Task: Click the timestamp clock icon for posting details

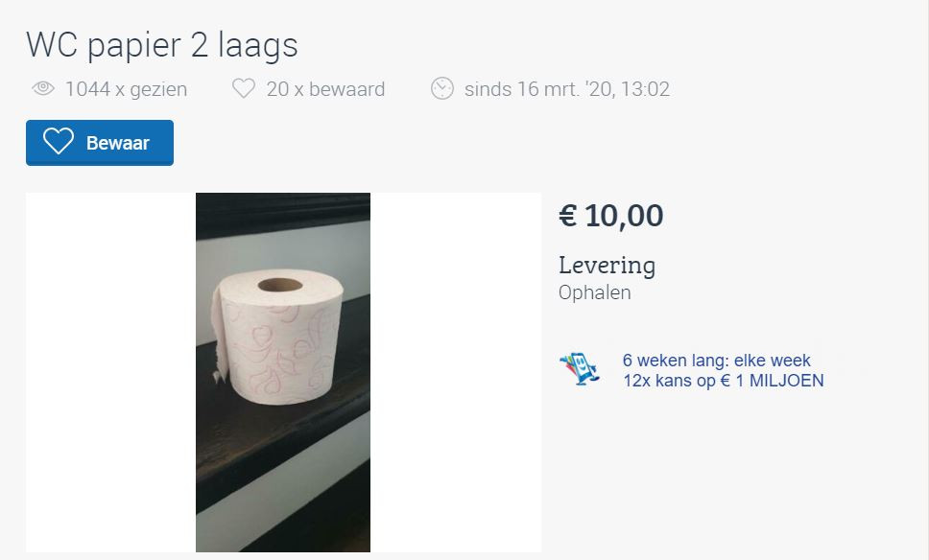Action: point(441,88)
